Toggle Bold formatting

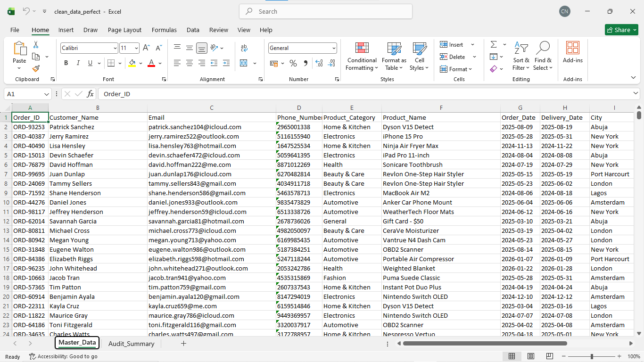[66, 63]
